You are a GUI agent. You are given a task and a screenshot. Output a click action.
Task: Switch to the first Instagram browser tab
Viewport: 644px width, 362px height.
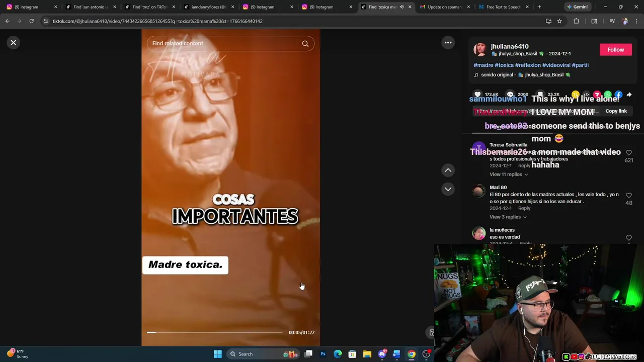click(x=30, y=7)
